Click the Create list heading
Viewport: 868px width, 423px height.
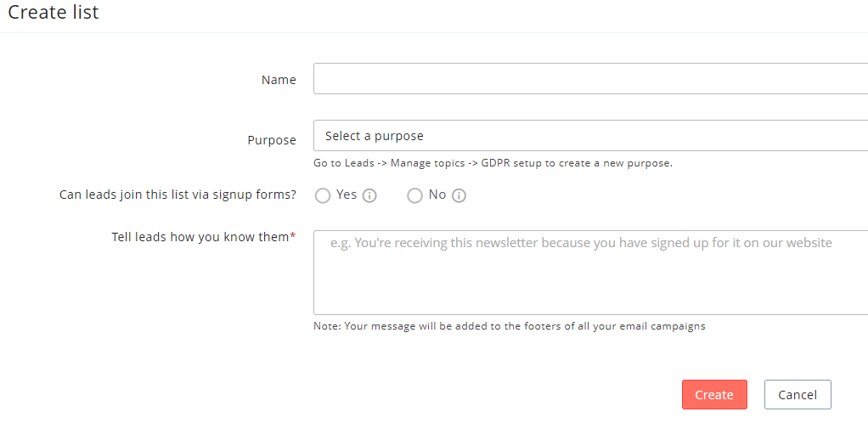tap(54, 13)
